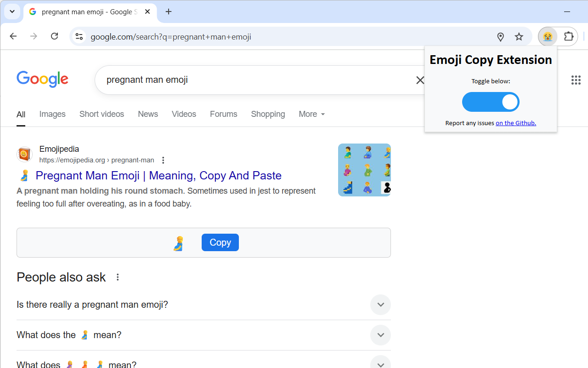The height and width of the screenshot is (368, 588).
Task: Switch to the Forums tab
Action: click(x=223, y=114)
